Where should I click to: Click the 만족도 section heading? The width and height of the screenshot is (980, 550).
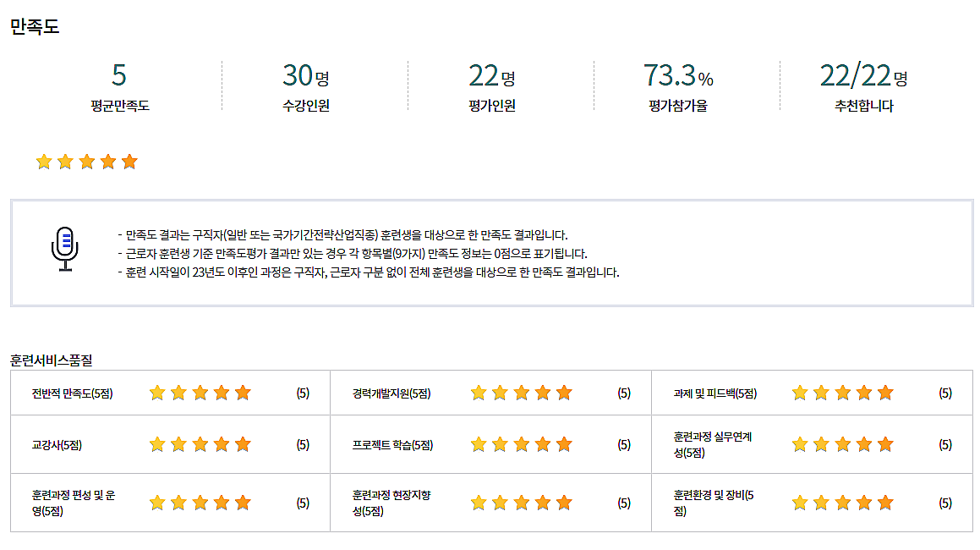click(35, 26)
